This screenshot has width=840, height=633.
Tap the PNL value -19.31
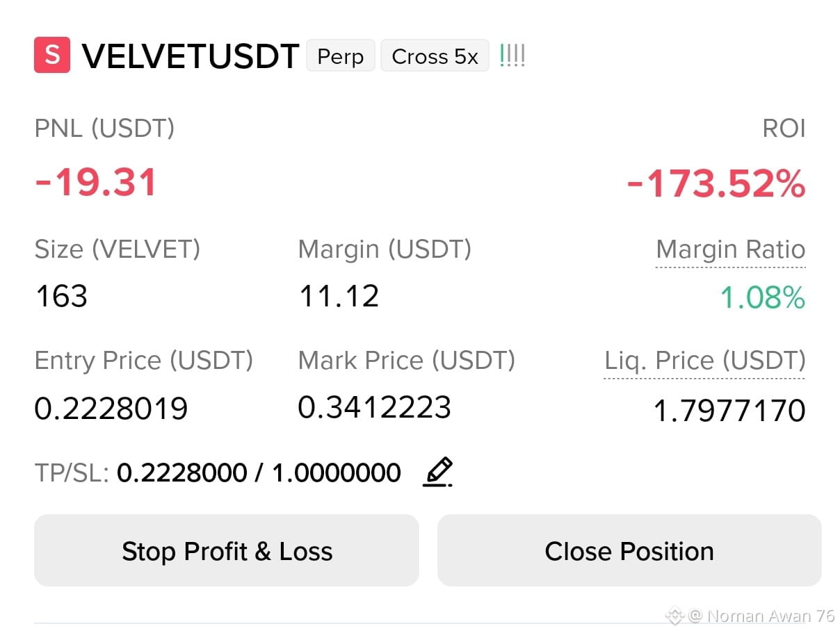[x=96, y=183]
